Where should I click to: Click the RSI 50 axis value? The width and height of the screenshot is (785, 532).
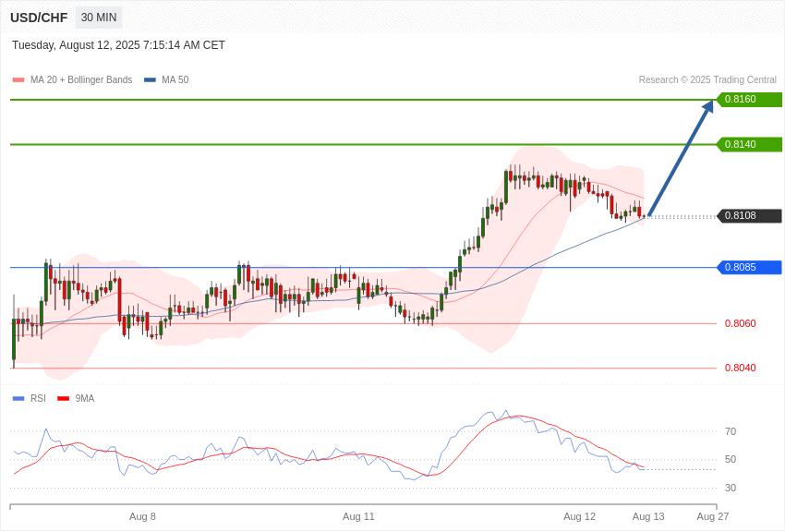(731, 459)
